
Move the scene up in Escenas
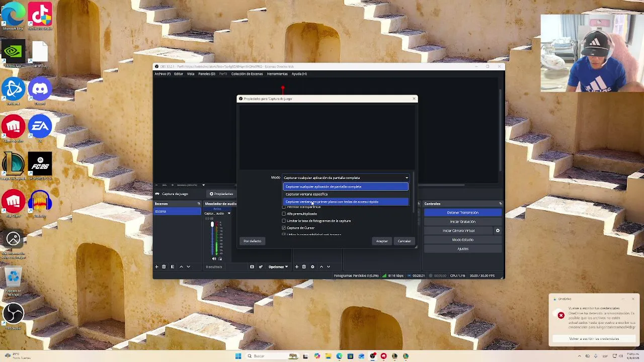(181, 267)
